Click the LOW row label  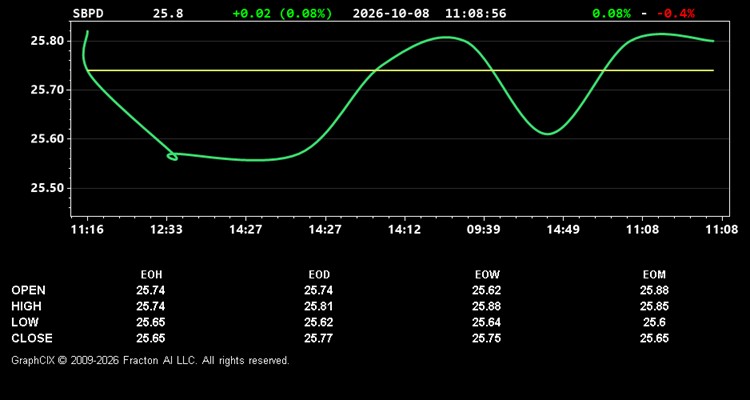coord(25,322)
